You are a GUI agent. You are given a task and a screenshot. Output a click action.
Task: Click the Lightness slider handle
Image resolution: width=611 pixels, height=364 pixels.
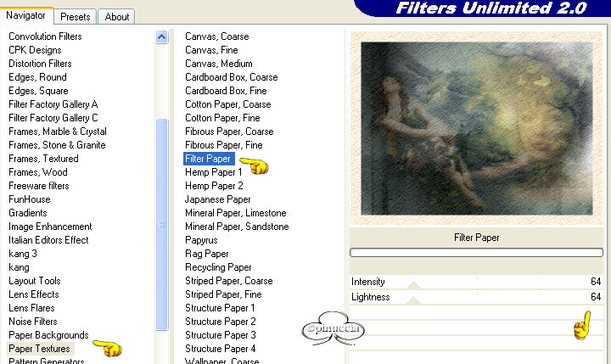413,300
